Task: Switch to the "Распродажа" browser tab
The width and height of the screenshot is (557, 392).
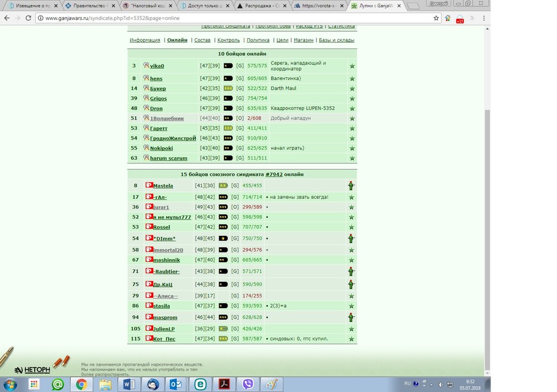Action: (262, 5)
